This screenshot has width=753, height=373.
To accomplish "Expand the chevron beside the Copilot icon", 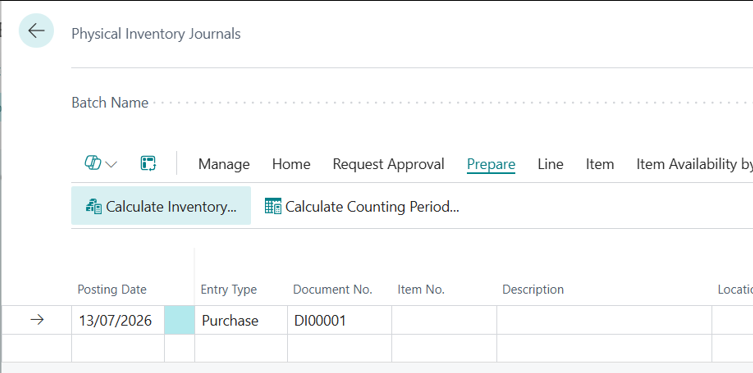I will [111, 164].
